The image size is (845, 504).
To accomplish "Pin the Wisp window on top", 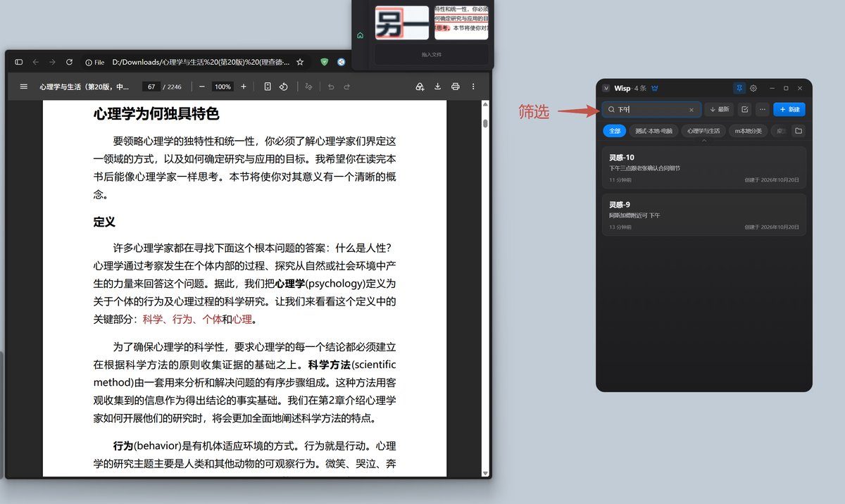I will click(x=739, y=88).
